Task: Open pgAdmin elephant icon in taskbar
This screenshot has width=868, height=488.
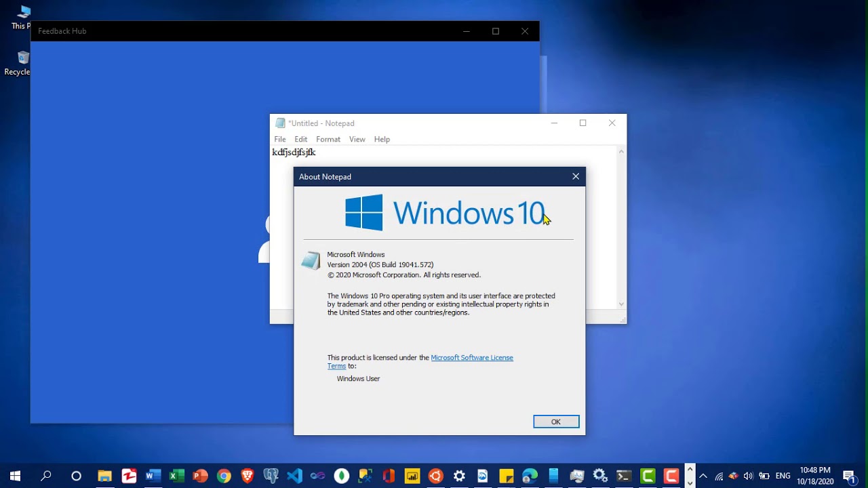Action: point(271,476)
